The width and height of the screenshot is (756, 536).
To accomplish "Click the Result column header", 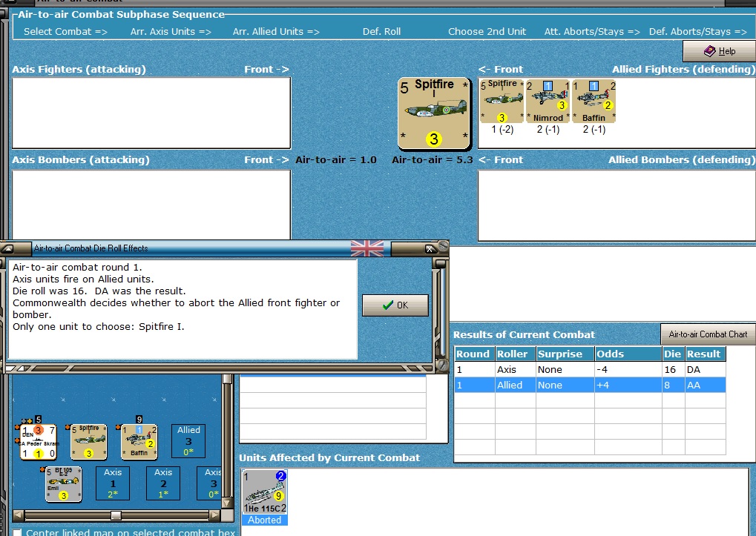I will click(706, 354).
